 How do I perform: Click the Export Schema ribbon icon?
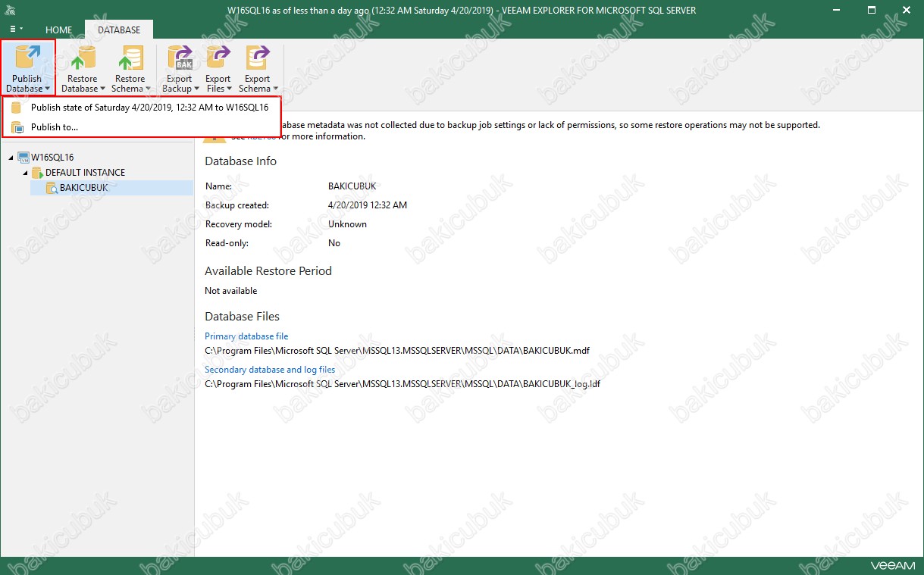[x=258, y=58]
